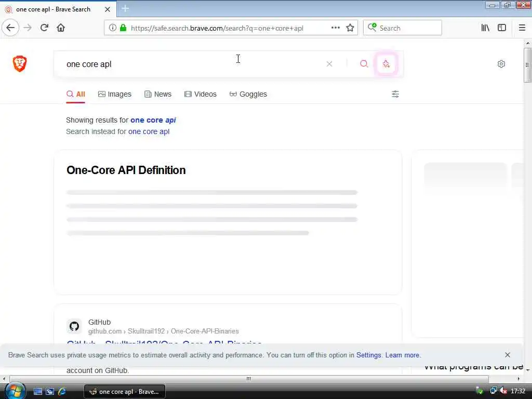Click the Switch between windows icon

(50, 392)
